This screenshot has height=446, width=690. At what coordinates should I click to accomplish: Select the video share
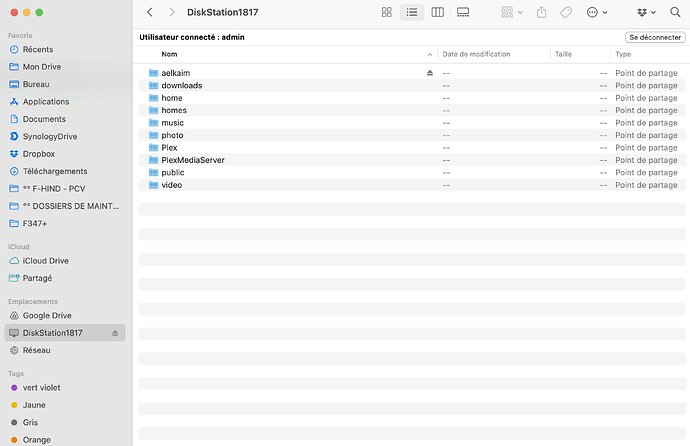click(412, 185)
